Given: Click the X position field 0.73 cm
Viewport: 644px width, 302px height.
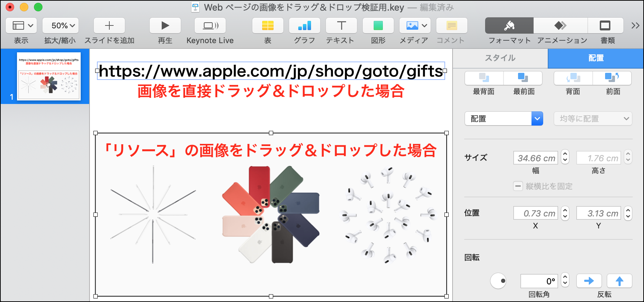Looking at the screenshot, I should point(536,213).
